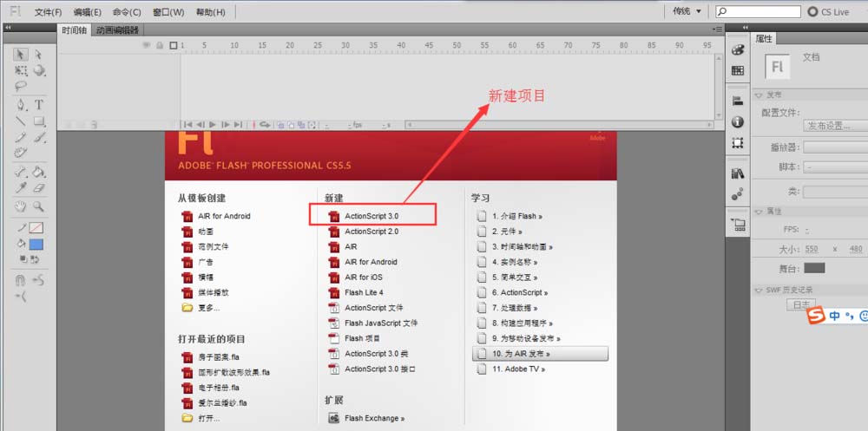Open the timeline panel options menu

pos(718,29)
